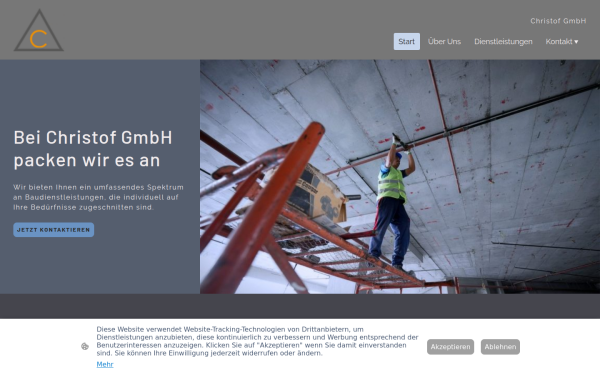Image resolution: width=600 pixels, height=375 pixels.
Task: Go to the Über Uns page
Action: pos(444,41)
